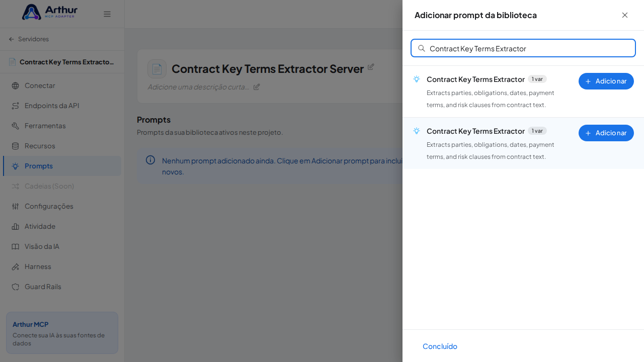Click the first result's description text
The height and width of the screenshot is (362, 644).
(491, 99)
